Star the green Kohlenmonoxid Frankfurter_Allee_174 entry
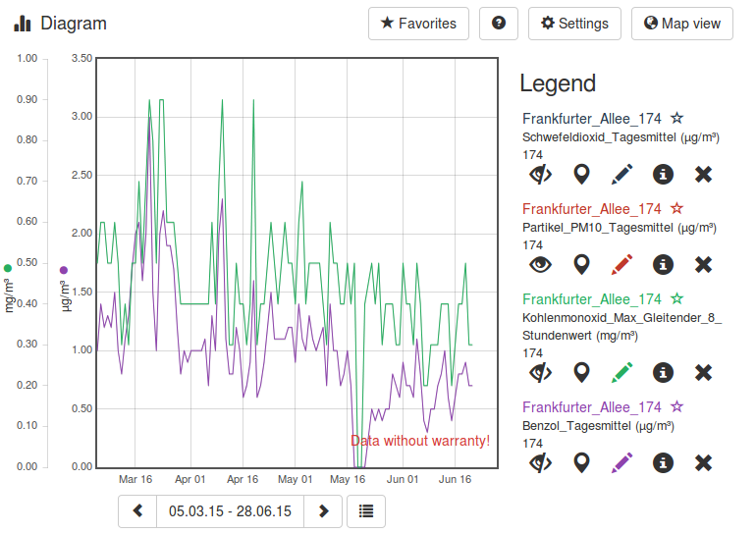The image size is (756, 534). coord(676,299)
